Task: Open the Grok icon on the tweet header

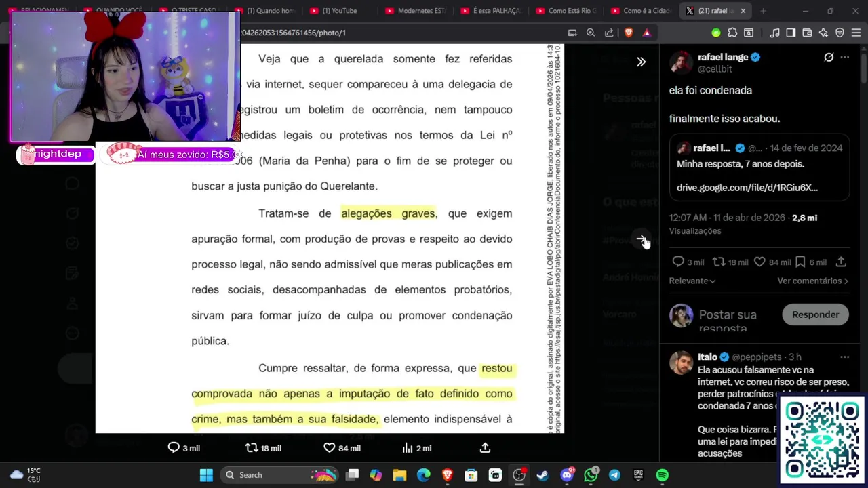Action: click(829, 58)
